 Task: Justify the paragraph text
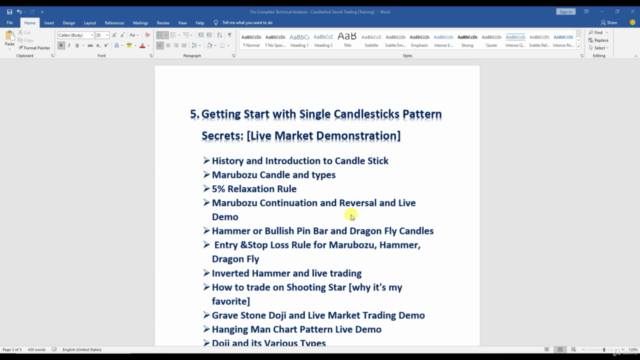[184, 46]
